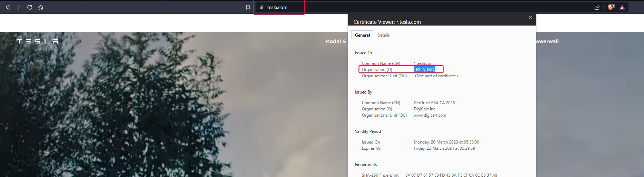Open the browser home page icon
The image size is (644, 177).
[x=41, y=7]
